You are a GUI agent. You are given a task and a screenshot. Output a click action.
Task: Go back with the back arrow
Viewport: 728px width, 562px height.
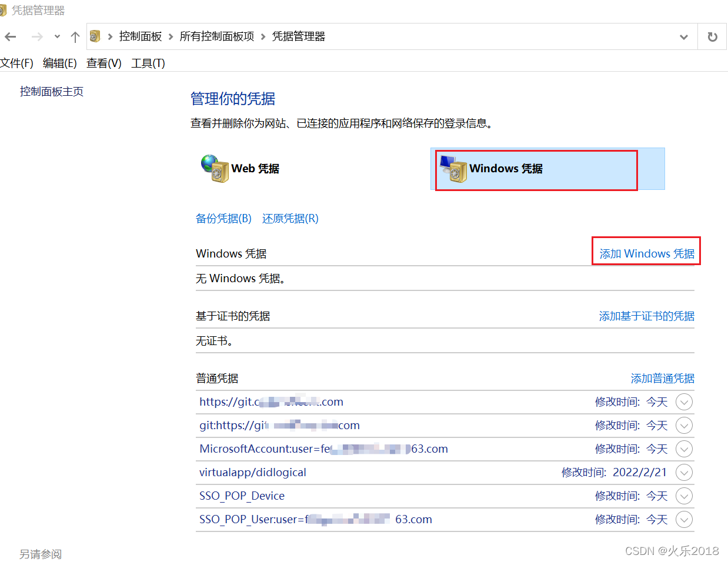[x=11, y=37]
